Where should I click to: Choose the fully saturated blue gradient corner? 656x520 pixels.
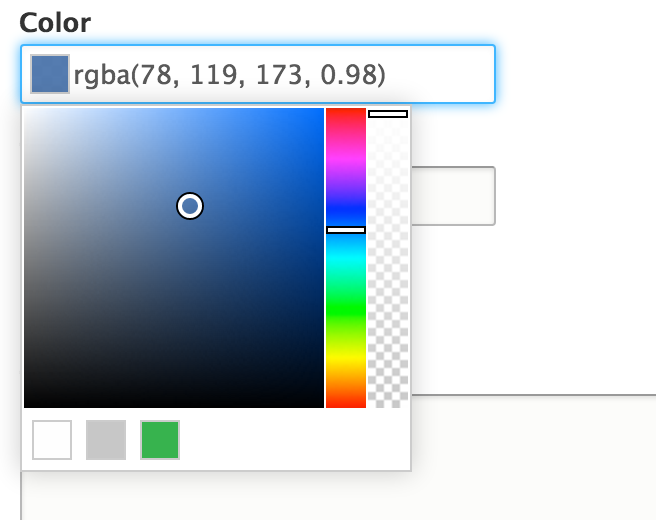click(321, 110)
